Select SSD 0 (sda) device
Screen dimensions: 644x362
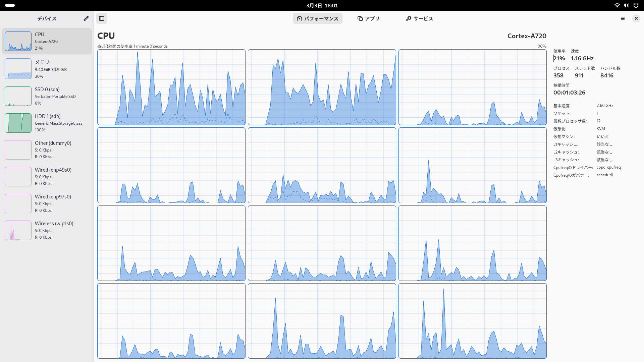(x=47, y=96)
